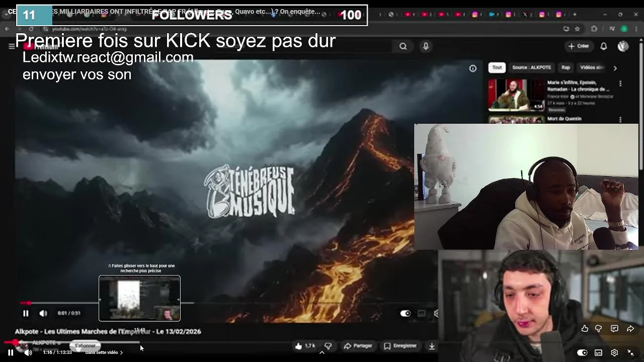The width and height of the screenshot is (644, 362).
Task: Open the 'Dans cette vidéo' chapter link
Action: point(104,352)
